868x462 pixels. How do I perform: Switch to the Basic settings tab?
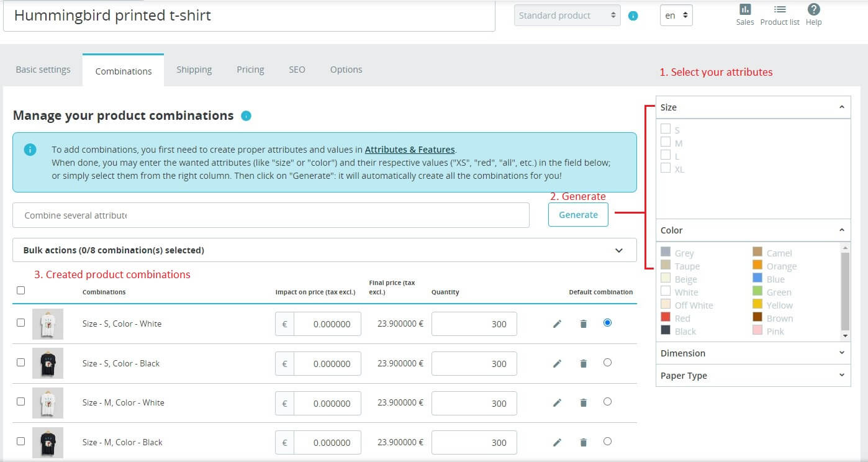pos(43,70)
